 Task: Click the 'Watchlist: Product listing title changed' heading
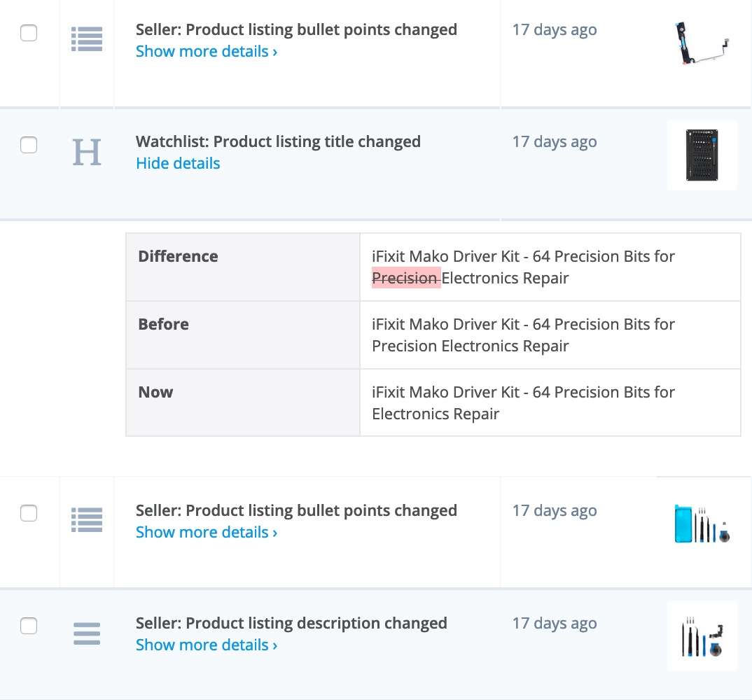tap(277, 141)
